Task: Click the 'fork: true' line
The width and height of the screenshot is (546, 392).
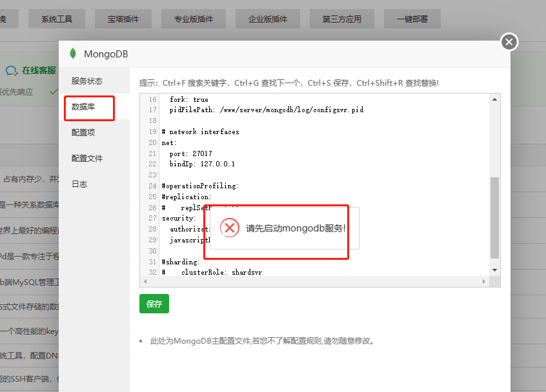Action: tap(188, 99)
